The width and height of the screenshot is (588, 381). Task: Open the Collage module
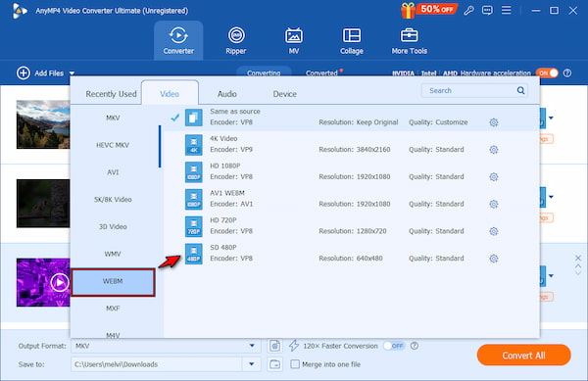352,40
